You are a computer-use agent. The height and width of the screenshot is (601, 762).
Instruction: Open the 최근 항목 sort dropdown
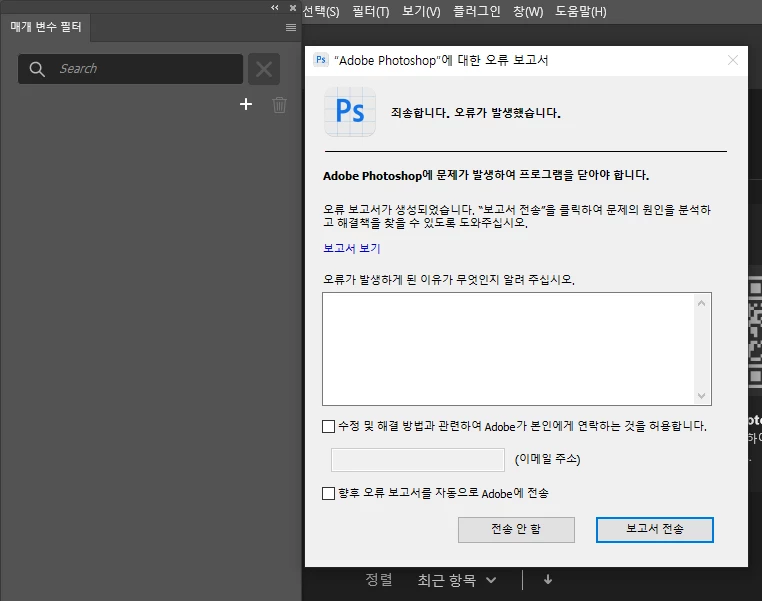coord(457,580)
